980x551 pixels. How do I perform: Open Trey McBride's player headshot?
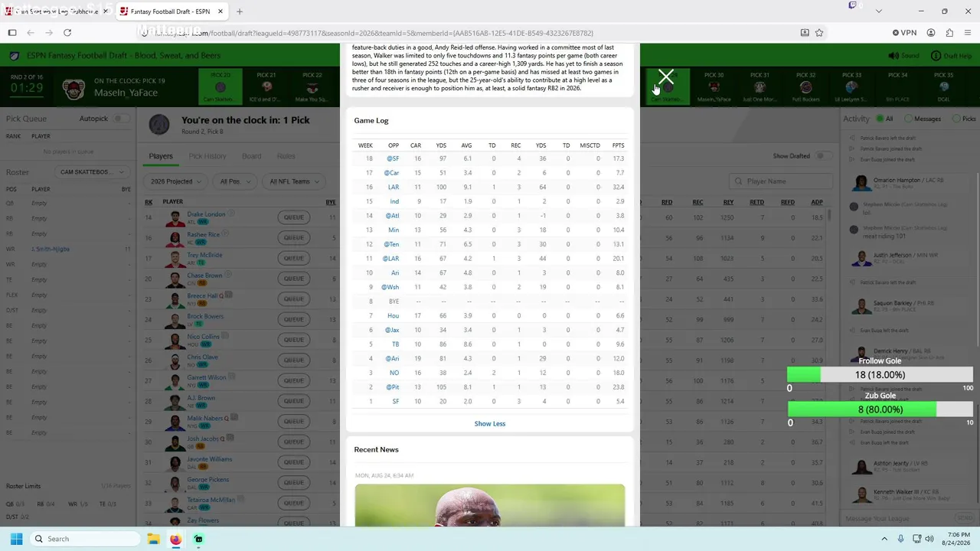175,259
